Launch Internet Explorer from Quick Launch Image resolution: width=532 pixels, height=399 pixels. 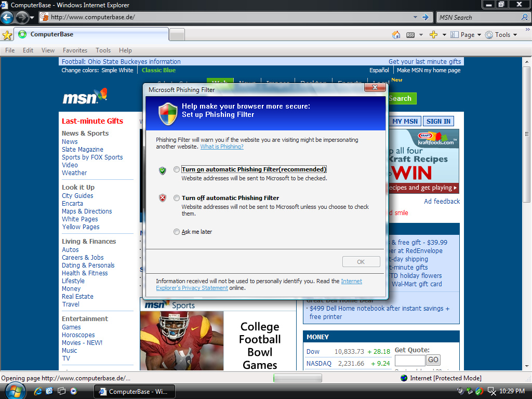pos(37,391)
